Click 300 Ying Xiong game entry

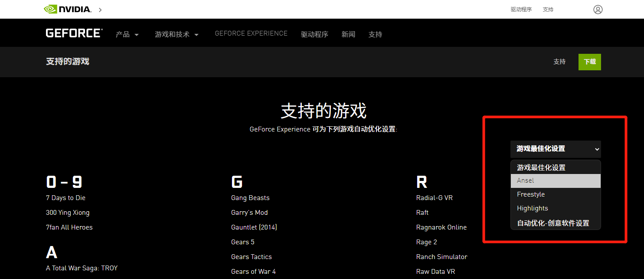tap(68, 213)
